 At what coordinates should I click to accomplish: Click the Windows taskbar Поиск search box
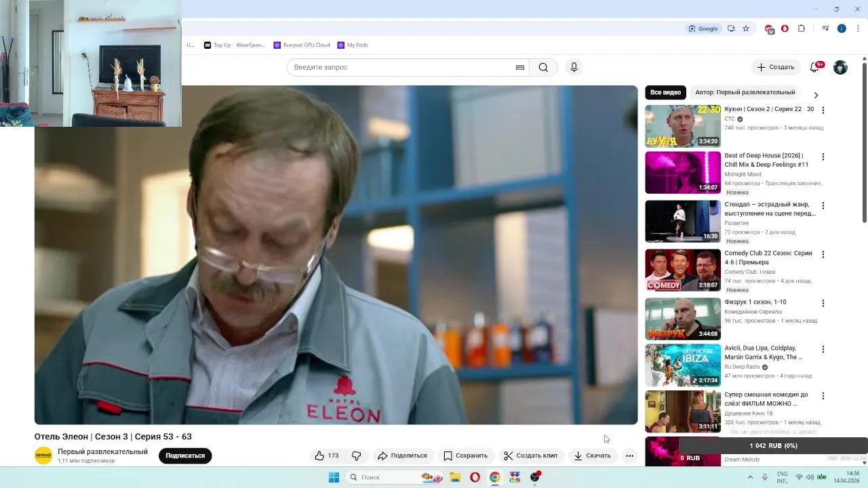pyautogui.click(x=395, y=477)
